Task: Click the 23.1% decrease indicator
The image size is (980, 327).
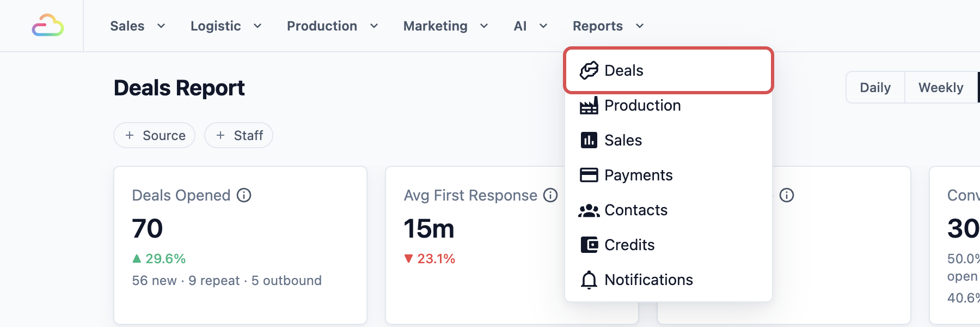Action: point(430,258)
